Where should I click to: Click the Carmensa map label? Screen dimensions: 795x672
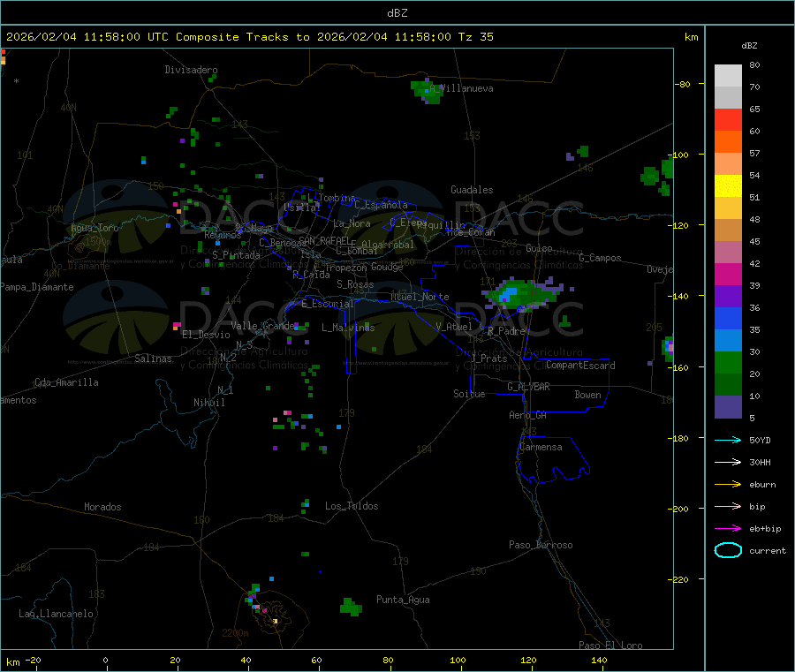541,447
